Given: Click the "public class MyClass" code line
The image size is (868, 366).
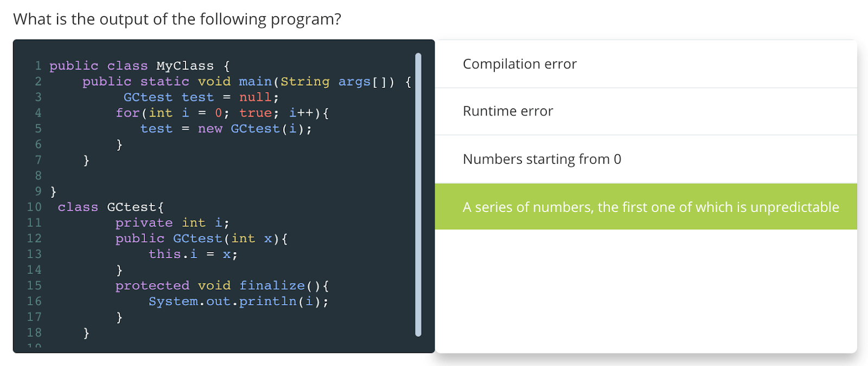Looking at the screenshot, I should (139, 66).
